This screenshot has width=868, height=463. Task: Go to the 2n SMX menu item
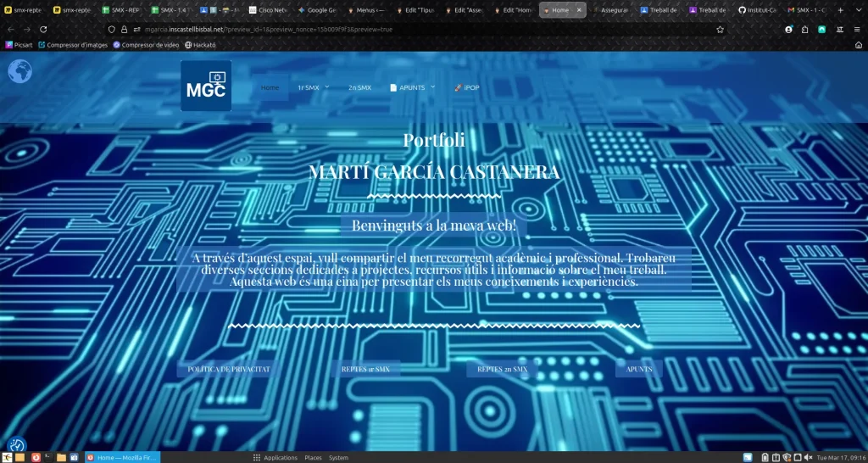[359, 87]
